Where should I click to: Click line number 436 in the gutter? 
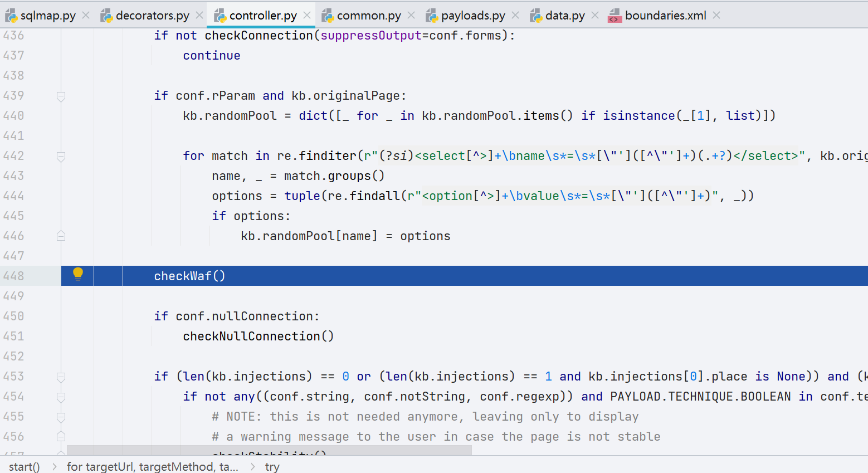click(x=13, y=35)
